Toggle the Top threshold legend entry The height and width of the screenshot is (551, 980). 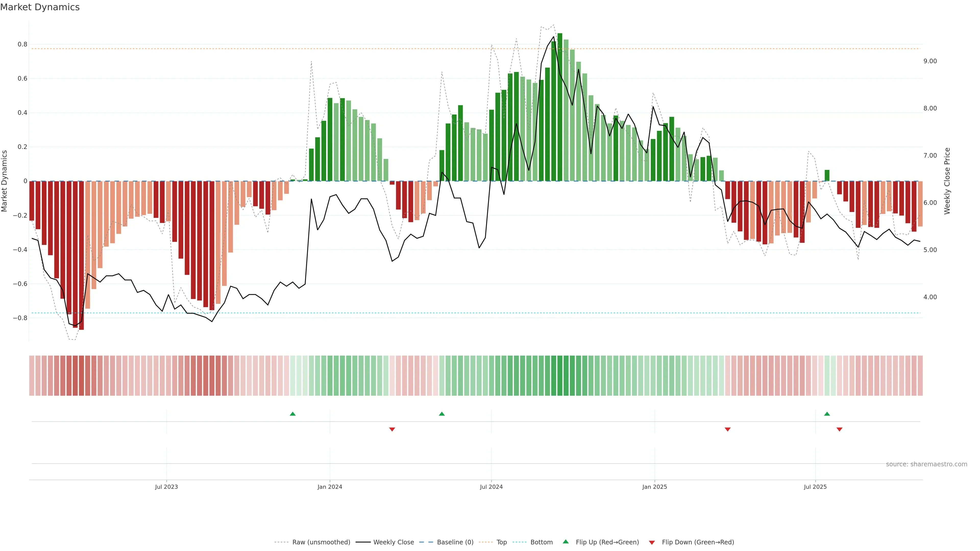click(501, 542)
